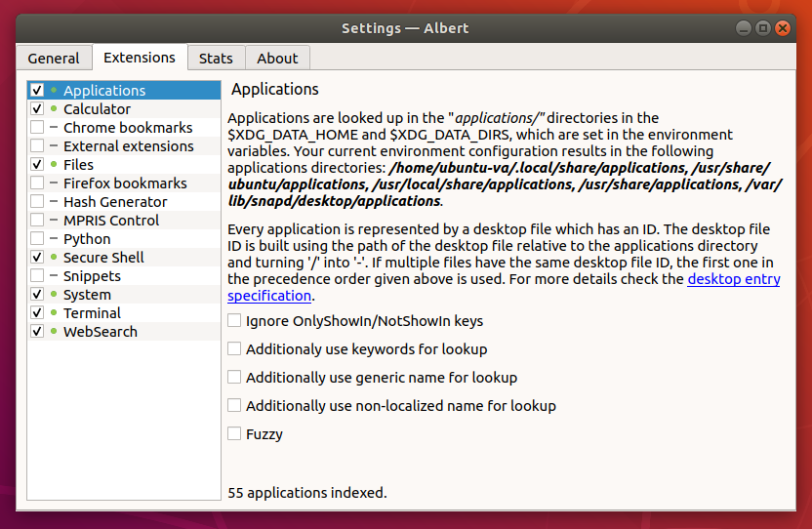This screenshot has width=812, height=529.
Task: Turn on generic name lookup option
Action: point(234,377)
